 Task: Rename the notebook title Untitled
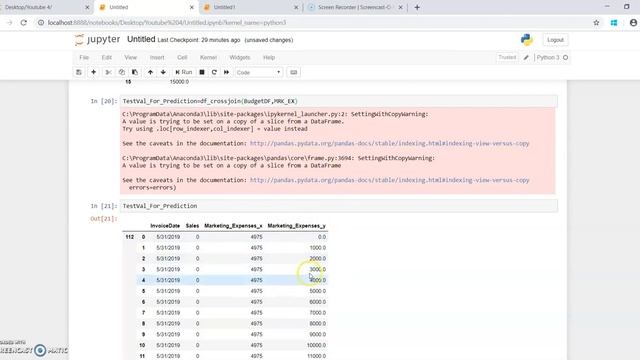tap(141, 40)
